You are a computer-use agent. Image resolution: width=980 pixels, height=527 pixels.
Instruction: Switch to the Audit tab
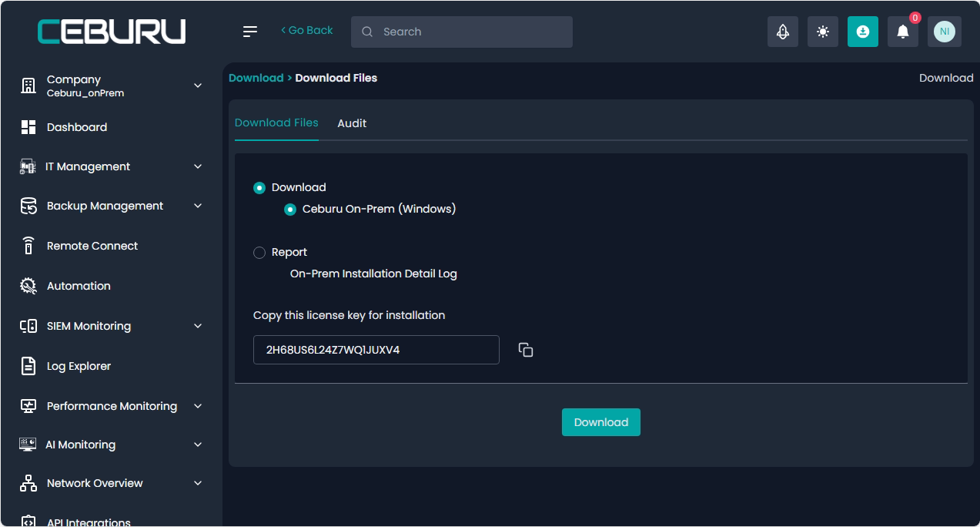(352, 123)
